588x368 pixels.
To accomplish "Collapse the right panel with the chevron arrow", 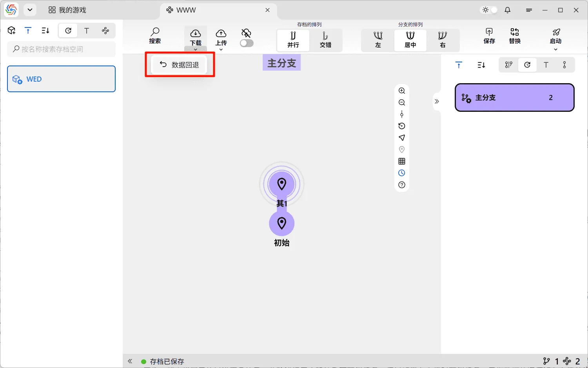I will tap(437, 101).
